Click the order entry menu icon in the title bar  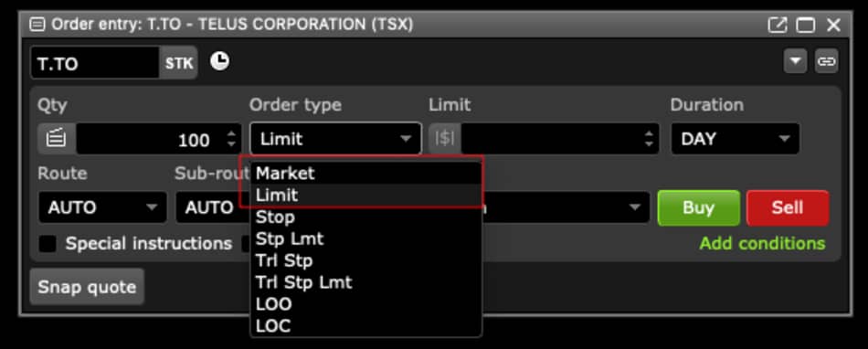click(x=37, y=25)
